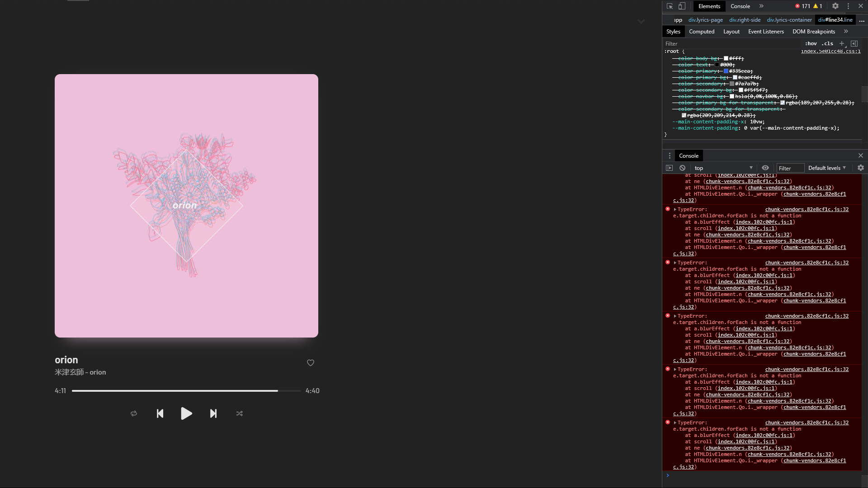Open the top JavaScript context dropdown
This screenshot has height=488, width=868.
coord(723,168)
